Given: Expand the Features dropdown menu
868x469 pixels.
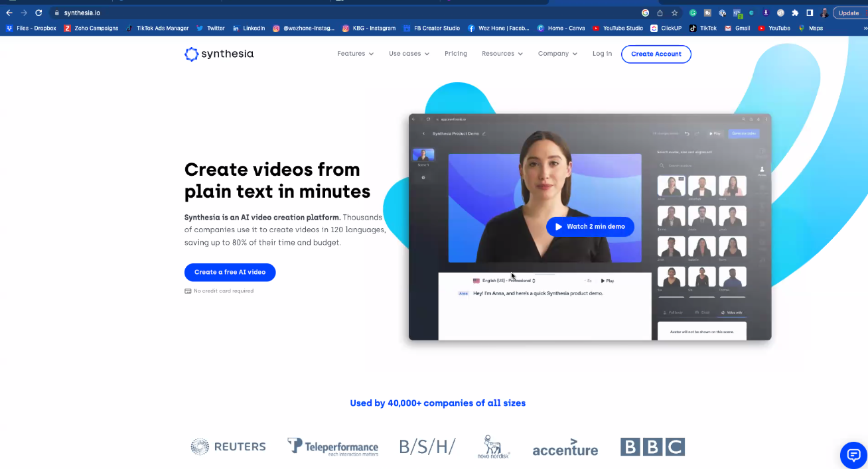Looking at the screenshot, I should click(x=355, y=54).
